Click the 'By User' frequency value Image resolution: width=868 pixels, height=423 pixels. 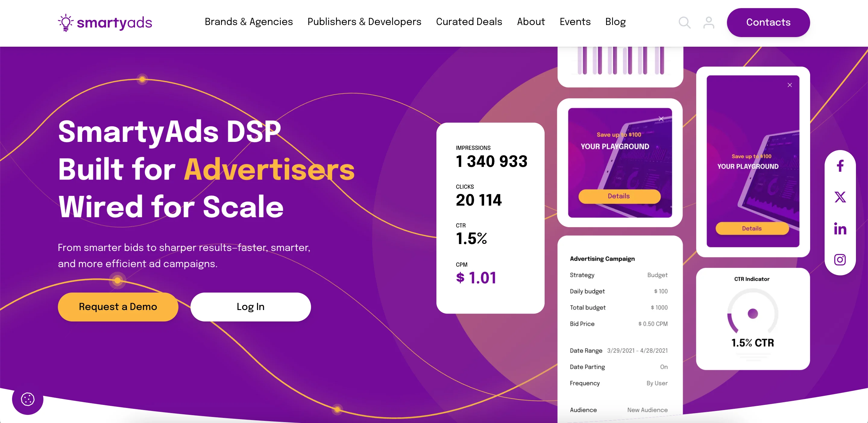(x=657, y=383)
